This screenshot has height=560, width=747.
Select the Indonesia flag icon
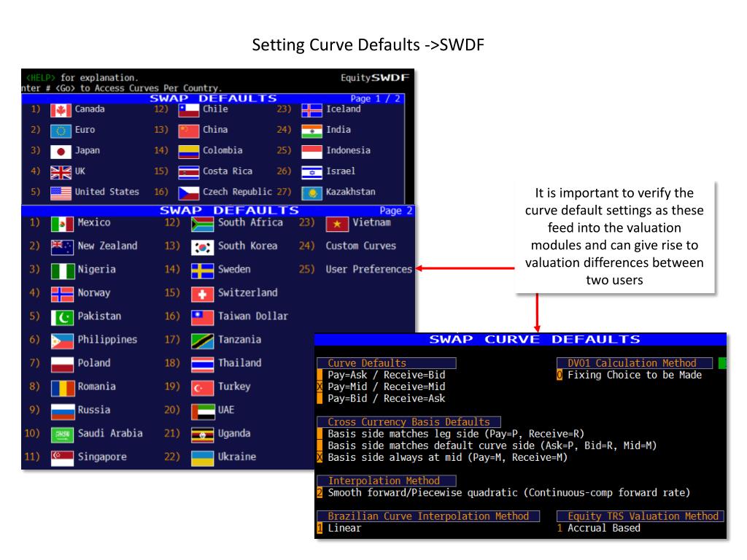click(x=312, y=152)
